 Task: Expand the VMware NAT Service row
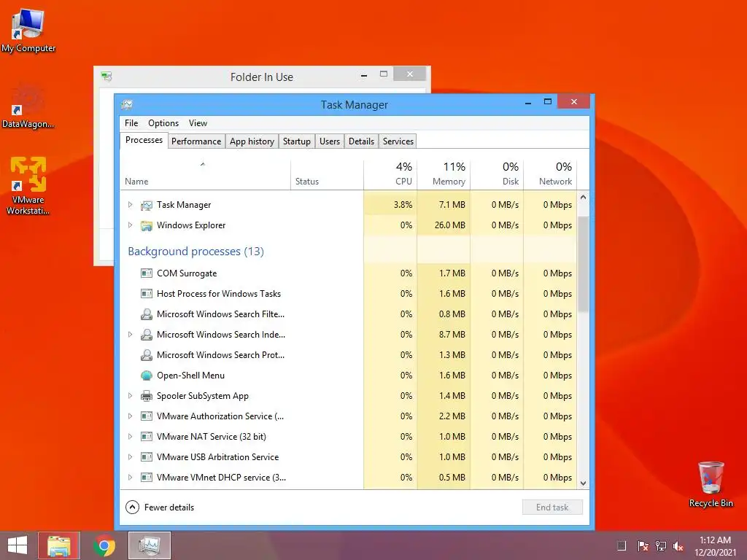click(x=130, y=437)
